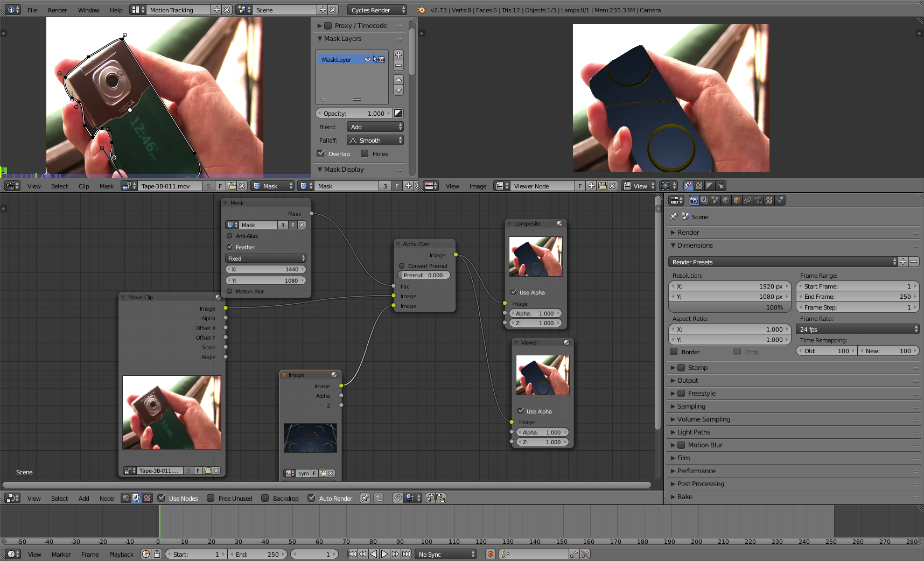Image resolution: width=924 pixels, height=561 pixels.
Task: Open the No Sync dropdown in the timeline
Action: click(446, 554)
